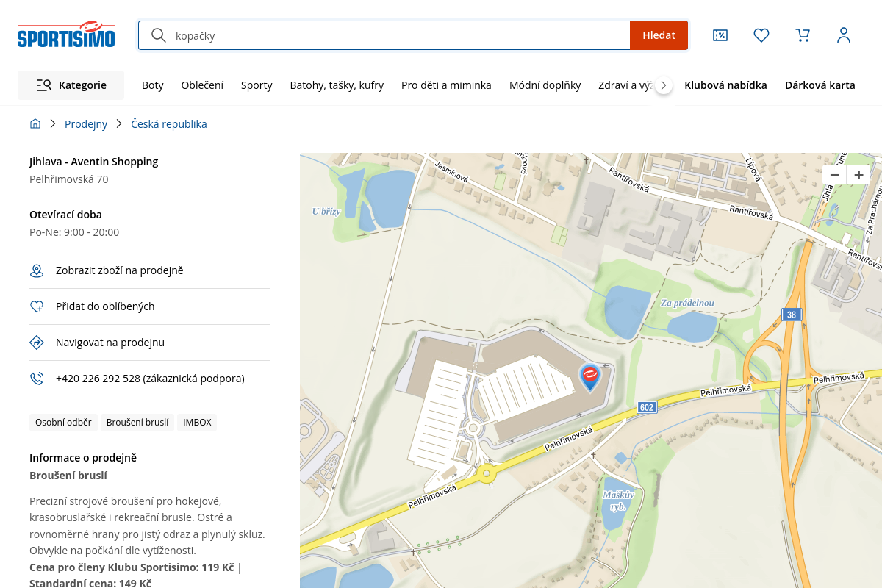
Task: Click the heart-plus favorite store icon
Action: 37,306
